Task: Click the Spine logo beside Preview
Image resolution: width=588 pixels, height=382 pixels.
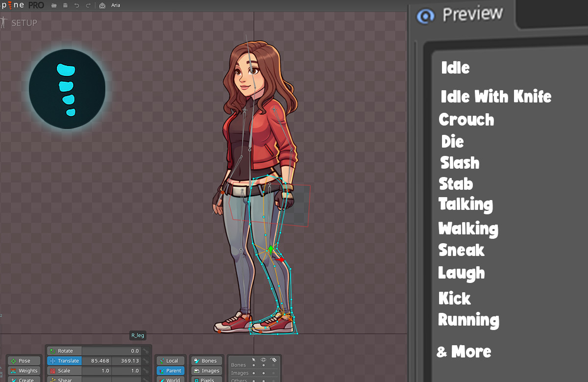Action: pyautogui.click(x=425, y=15)
